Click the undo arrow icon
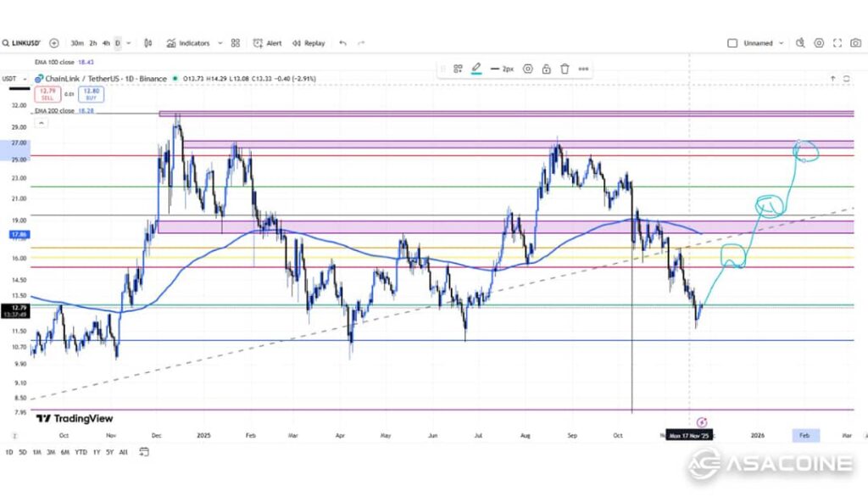 coord(342,43)
